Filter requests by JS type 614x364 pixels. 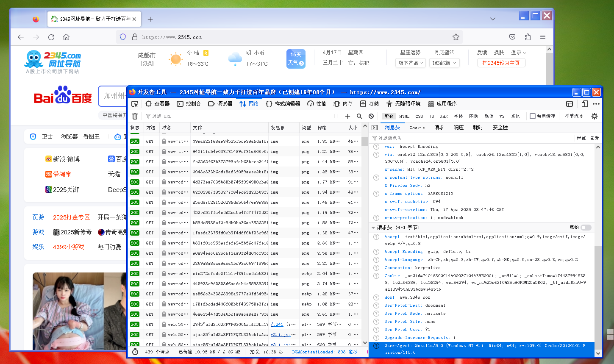click(431, 116)
